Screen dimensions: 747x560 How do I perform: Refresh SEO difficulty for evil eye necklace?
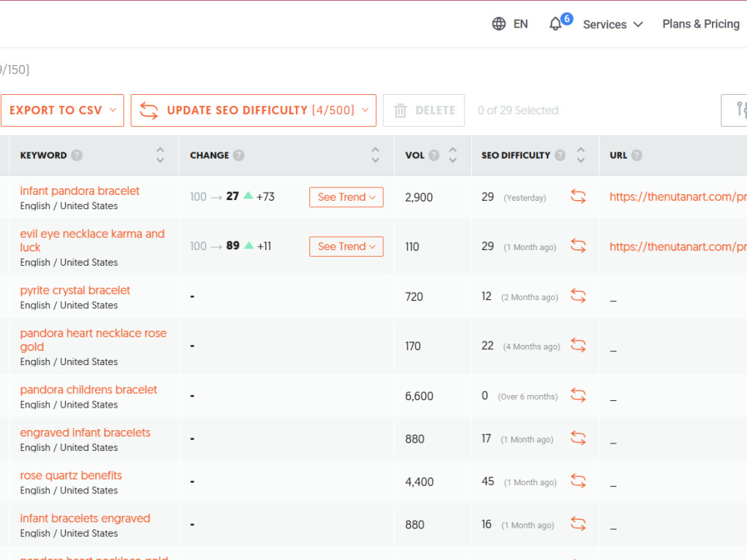point(578,246)
